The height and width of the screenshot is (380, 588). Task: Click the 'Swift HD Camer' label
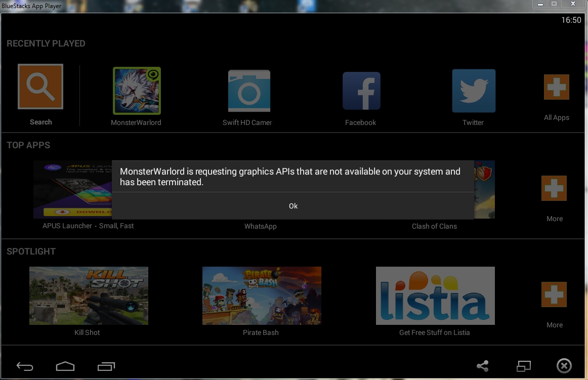click(247, 122)
